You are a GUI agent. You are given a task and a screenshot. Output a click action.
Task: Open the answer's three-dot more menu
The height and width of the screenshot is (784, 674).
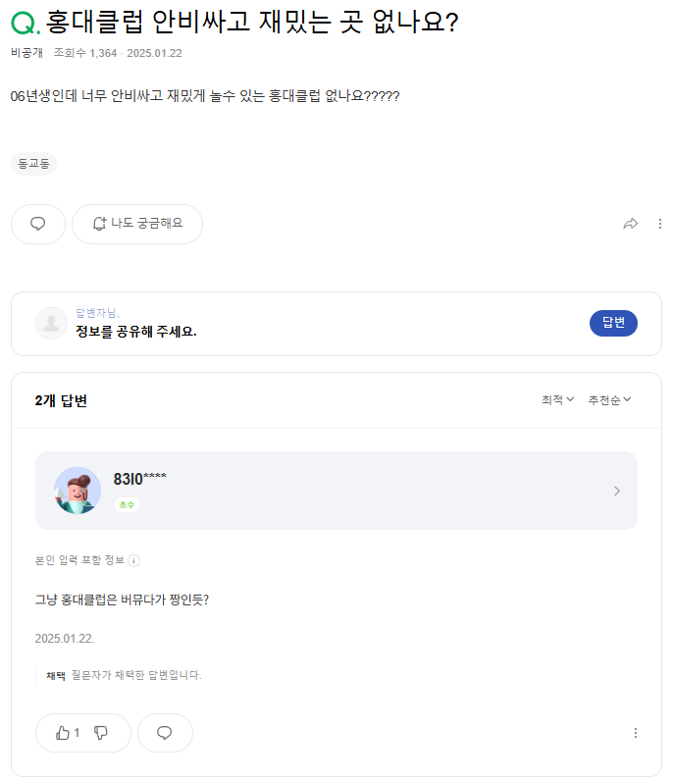(x=636, y=733)
